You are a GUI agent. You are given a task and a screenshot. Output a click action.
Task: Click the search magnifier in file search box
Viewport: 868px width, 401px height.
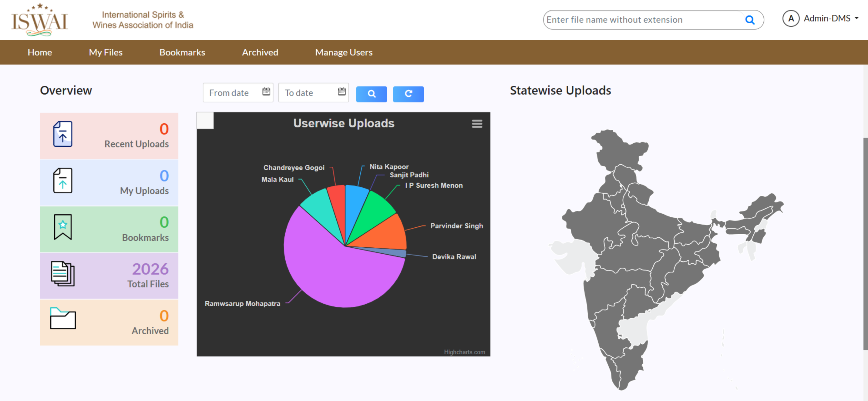pos(750,20)
